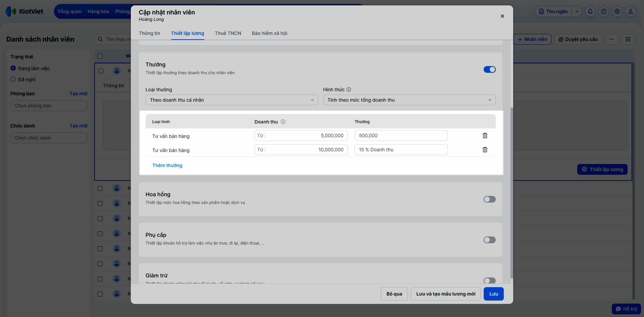Open the Thuế TNCN tab
The width and height of the screenshot is (644, 317).
click(228, 33)
